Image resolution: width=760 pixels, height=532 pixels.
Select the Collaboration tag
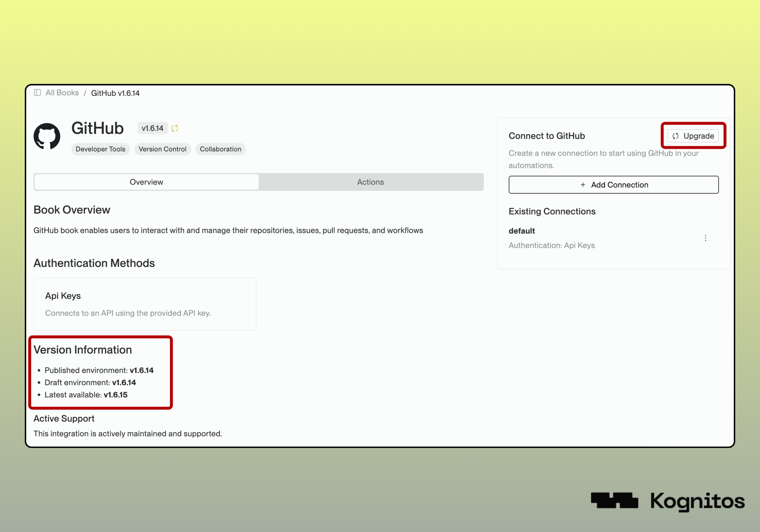[x=220, y=149]
